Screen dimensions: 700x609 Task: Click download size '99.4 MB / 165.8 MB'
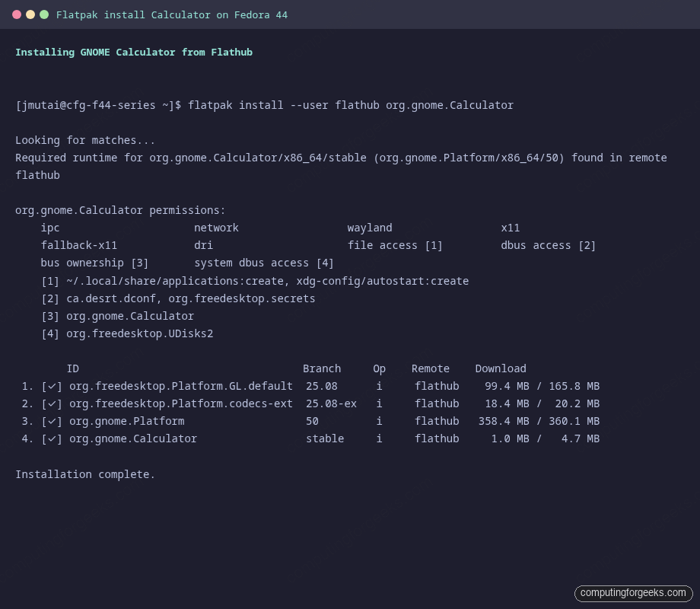542,386
